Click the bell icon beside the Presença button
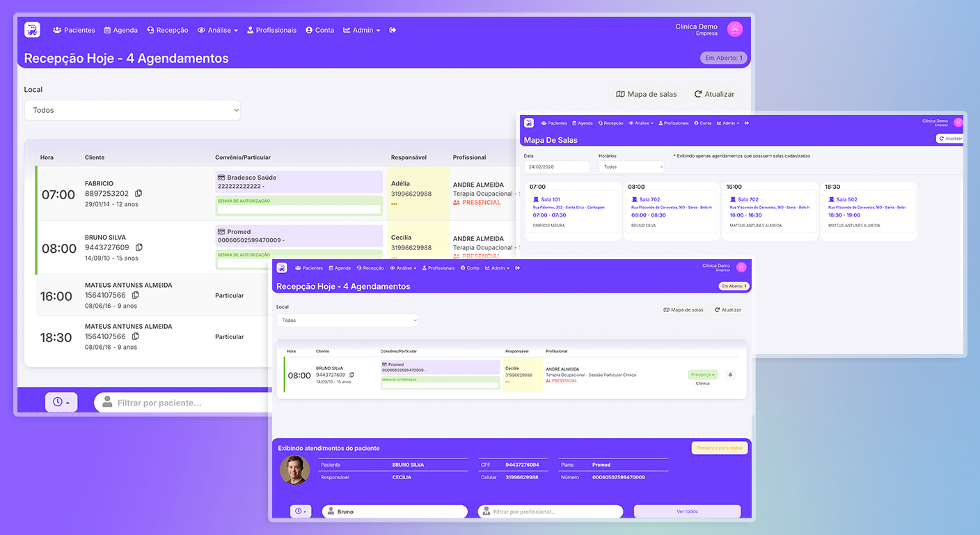This screenshot has width=980, height=535. [x=730, y=375]
